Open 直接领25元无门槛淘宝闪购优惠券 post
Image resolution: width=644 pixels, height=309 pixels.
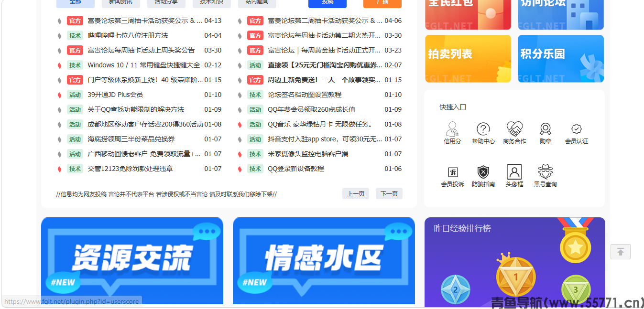[325, 65]
